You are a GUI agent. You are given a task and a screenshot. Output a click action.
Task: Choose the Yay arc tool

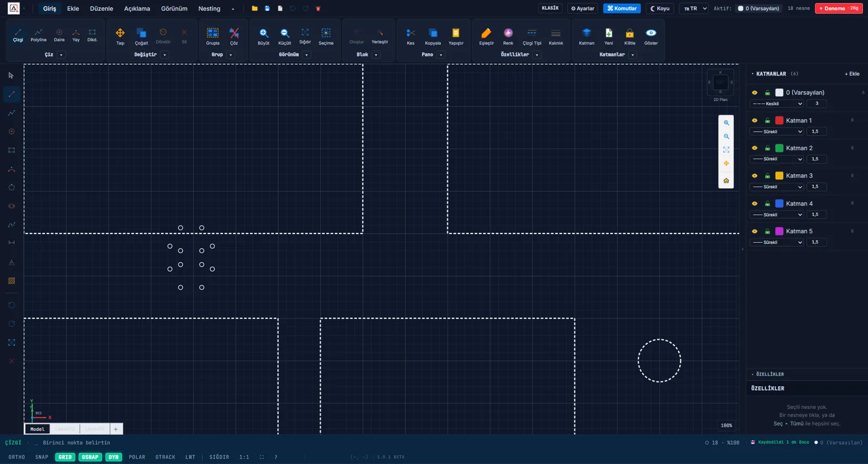[76, 35]
